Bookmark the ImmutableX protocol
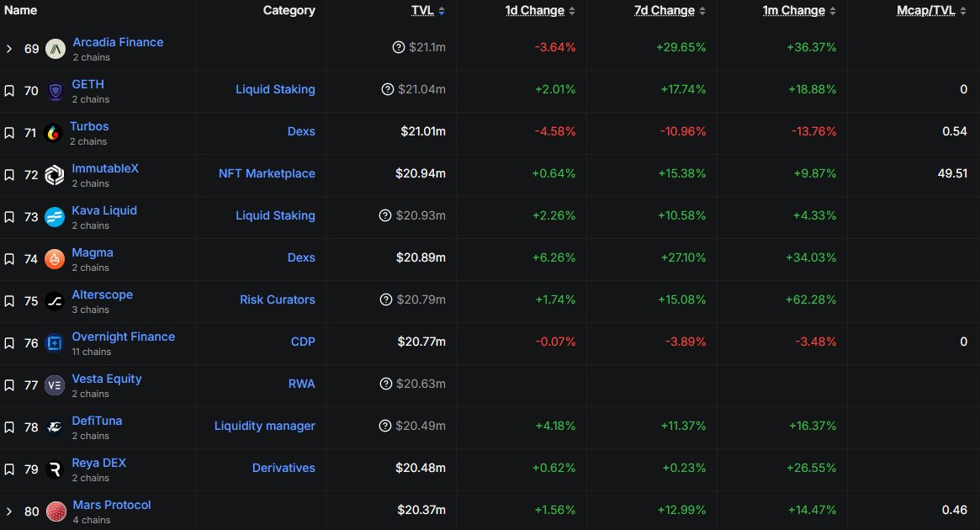Viewport: 980px width, 530px height. 9,175
